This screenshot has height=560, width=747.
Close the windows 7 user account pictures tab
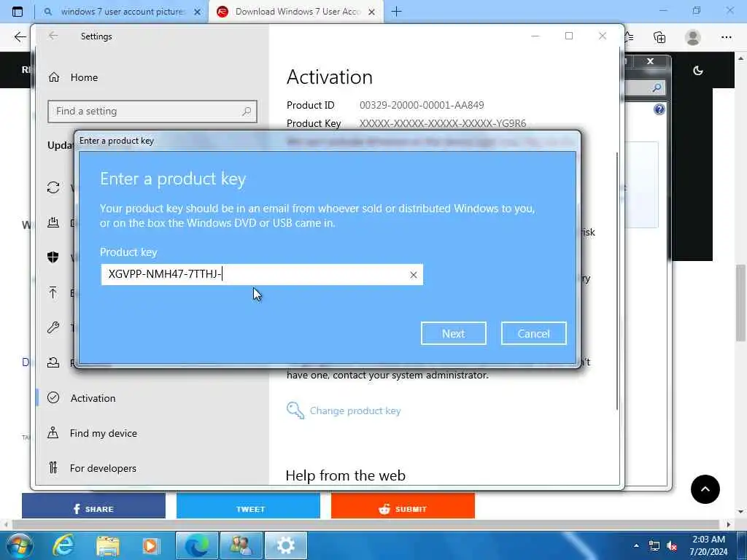click(x=197, y=12)
